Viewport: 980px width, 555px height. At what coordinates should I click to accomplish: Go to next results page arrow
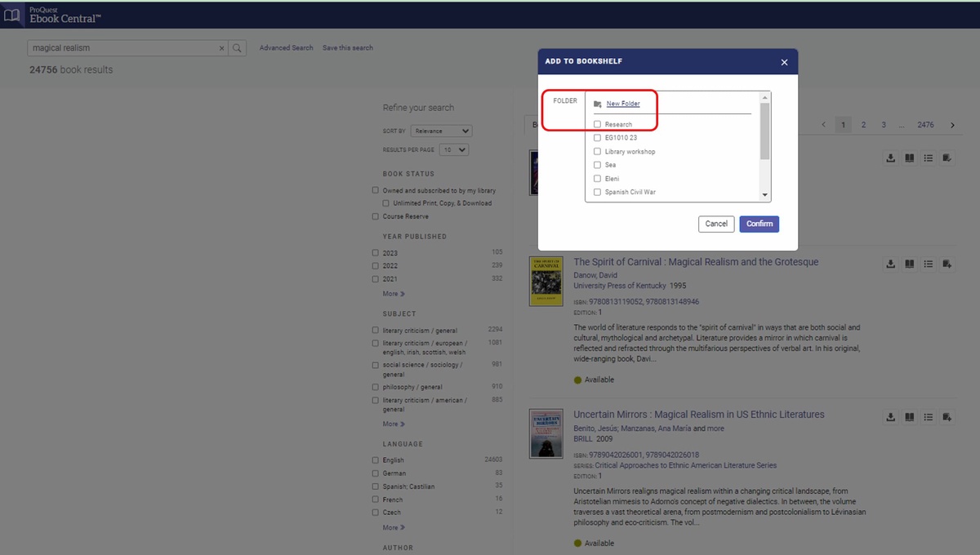tap(952, 125)
